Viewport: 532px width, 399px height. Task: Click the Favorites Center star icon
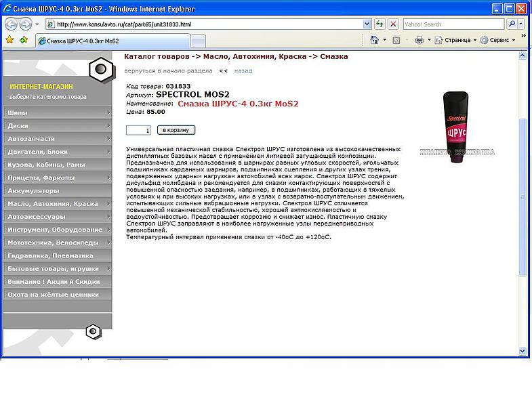[x=10, y=40]
